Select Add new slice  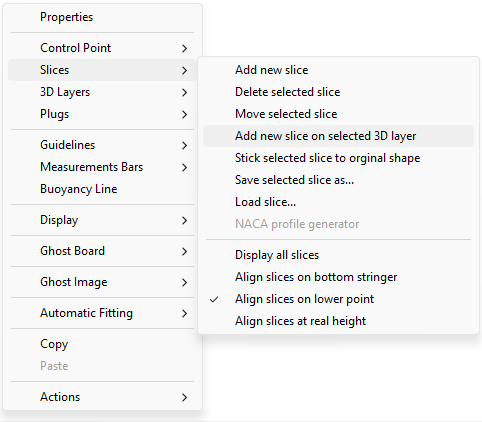[338, 70]
